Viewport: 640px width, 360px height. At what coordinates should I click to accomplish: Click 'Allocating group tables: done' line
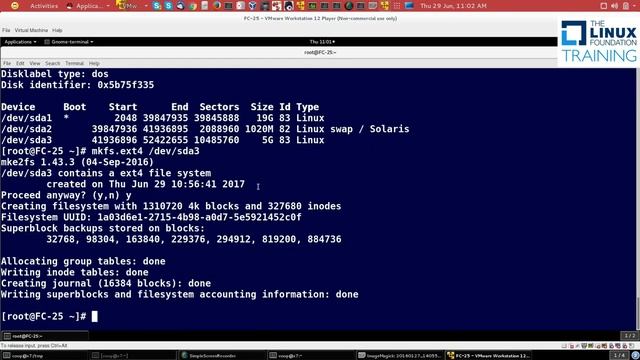83,261
